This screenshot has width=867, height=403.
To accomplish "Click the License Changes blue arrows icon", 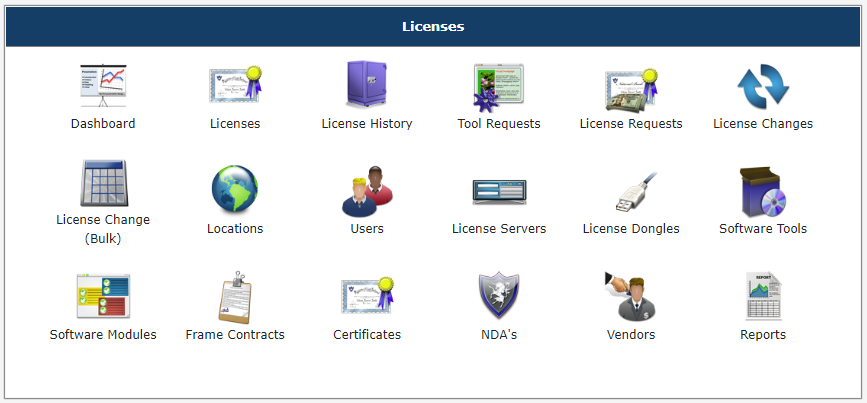I will (763, 86).
